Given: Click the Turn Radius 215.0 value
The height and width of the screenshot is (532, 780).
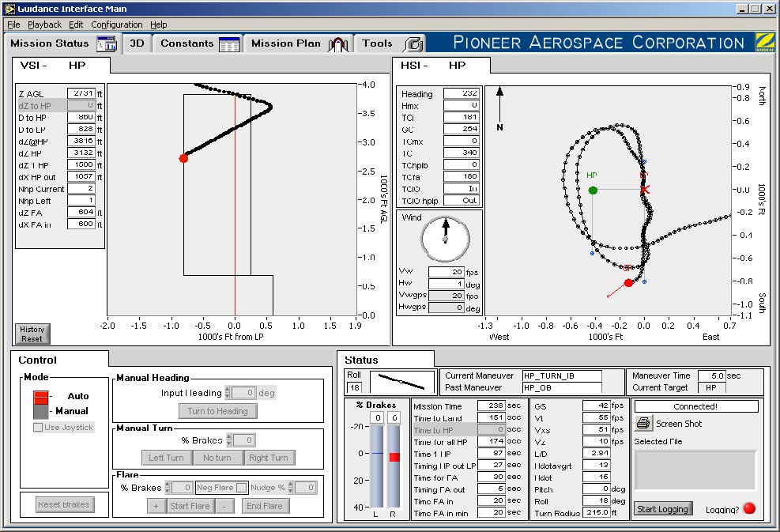Looking at the screenshot, I should (x=597, y=512).
